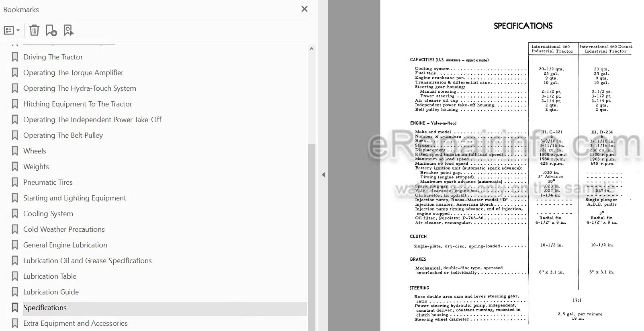Open the Wheels bookmark
Screen dimensions: 644x331
35,151
